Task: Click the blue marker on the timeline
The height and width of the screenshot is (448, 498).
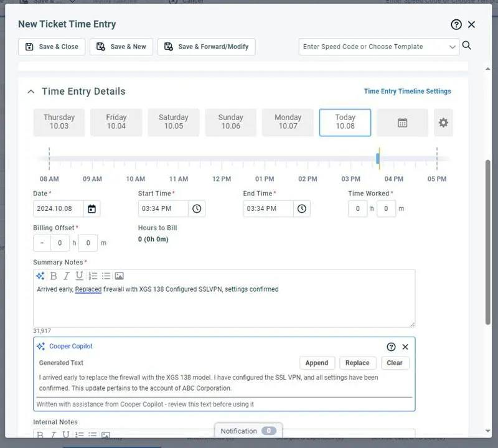Action: (378, 159)
